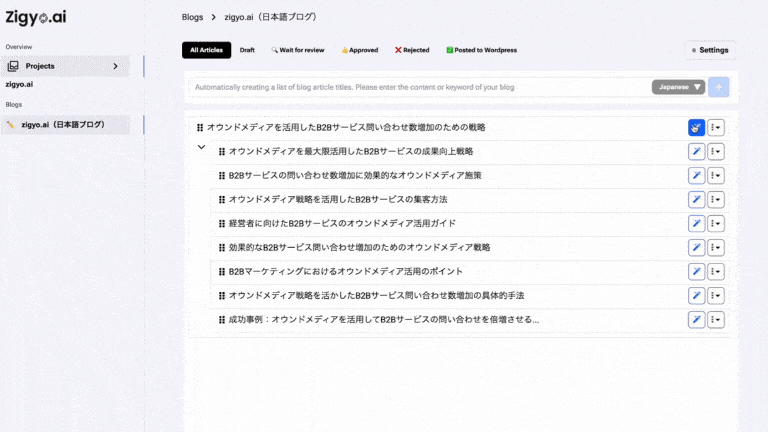Click the edit pen icon for the 集客方法 article

coord(696,199)
